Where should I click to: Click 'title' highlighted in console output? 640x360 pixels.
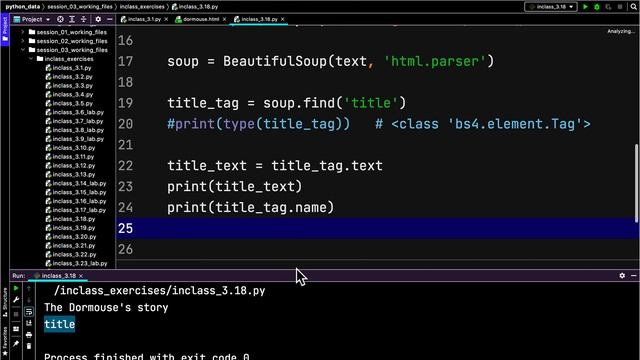60,324
